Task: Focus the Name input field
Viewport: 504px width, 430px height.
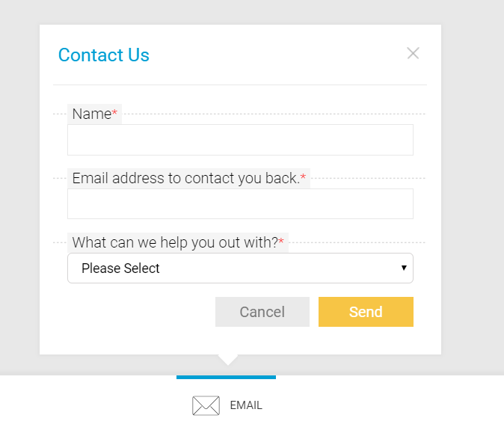Action: coord(240,140)
